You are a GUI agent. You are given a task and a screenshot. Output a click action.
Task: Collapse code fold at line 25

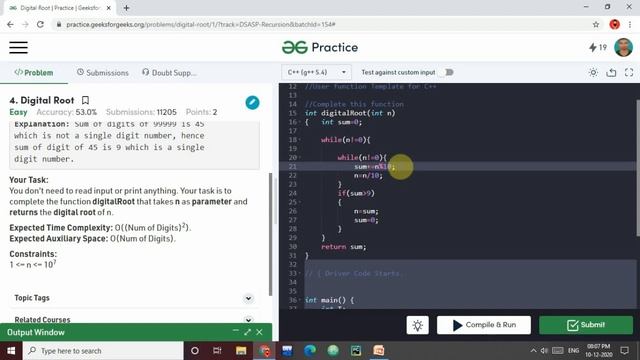coord(300,202)
